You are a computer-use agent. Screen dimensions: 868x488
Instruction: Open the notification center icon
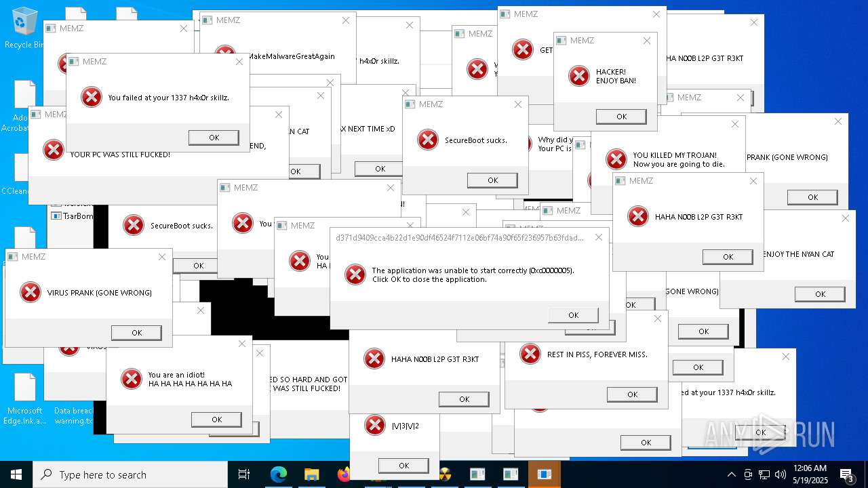point(846,474)
